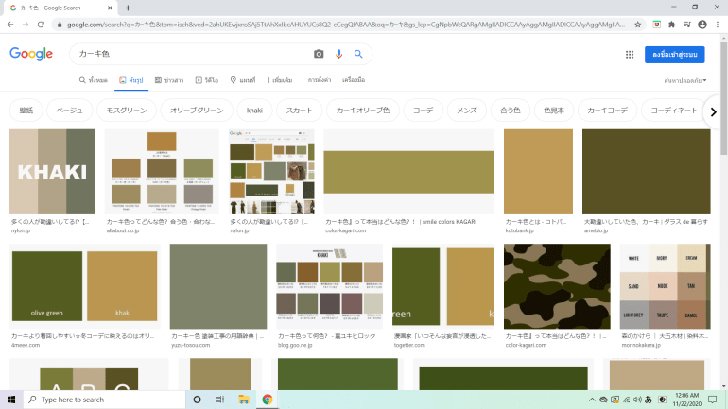Start voice search with microphone icon
The image size is (728, 409).
[339, 54]
